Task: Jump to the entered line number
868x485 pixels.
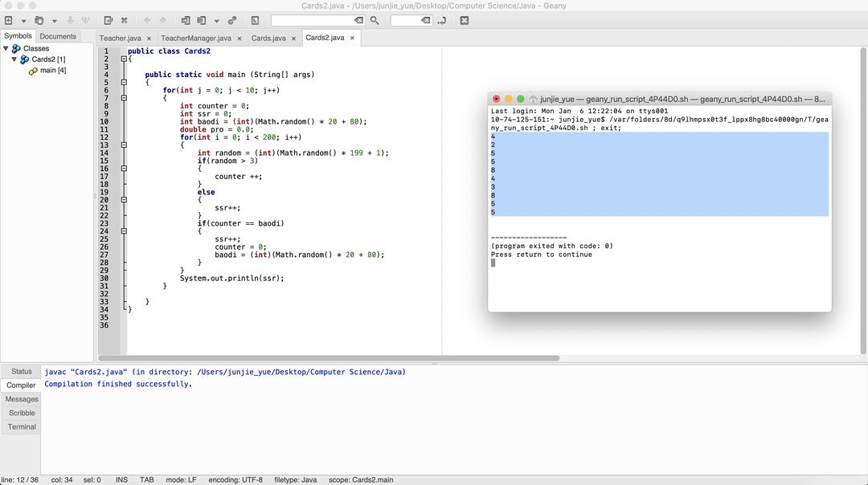Action: [x=442, y=20]
